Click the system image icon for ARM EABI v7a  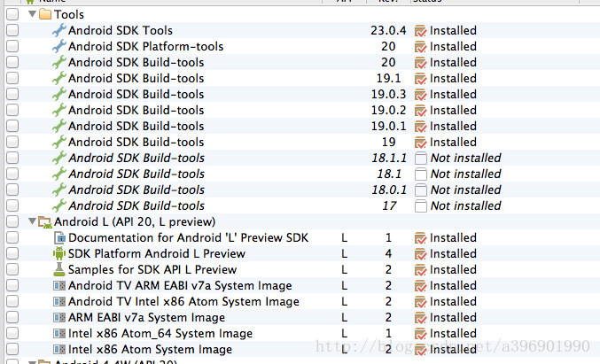[59, 317]
